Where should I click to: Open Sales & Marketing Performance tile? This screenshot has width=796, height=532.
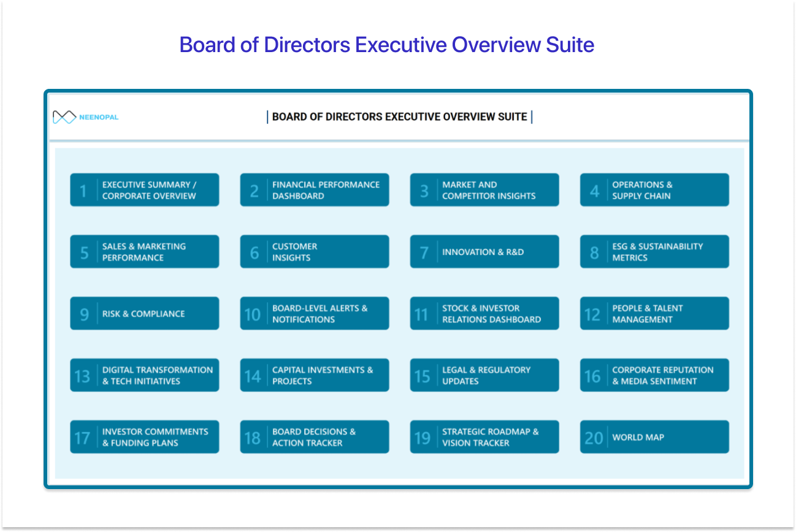144,252
